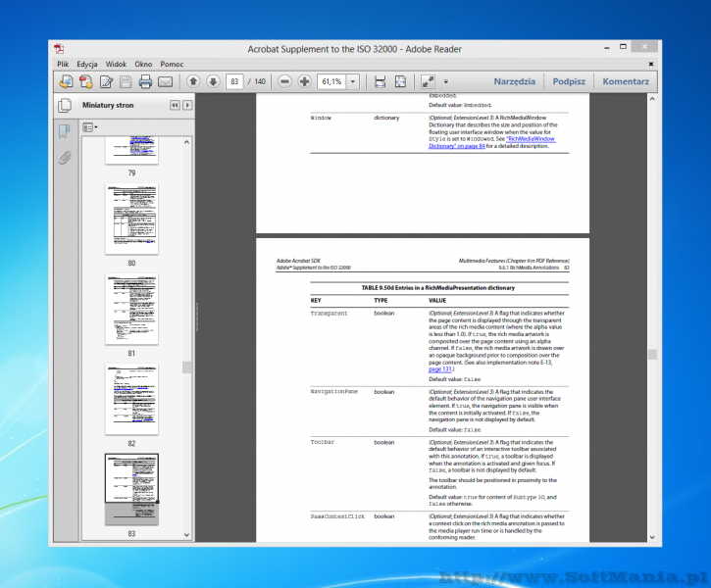Select page 80 thumbnail
This screenshot has width=711, height=588.
(x=131, y=219)
